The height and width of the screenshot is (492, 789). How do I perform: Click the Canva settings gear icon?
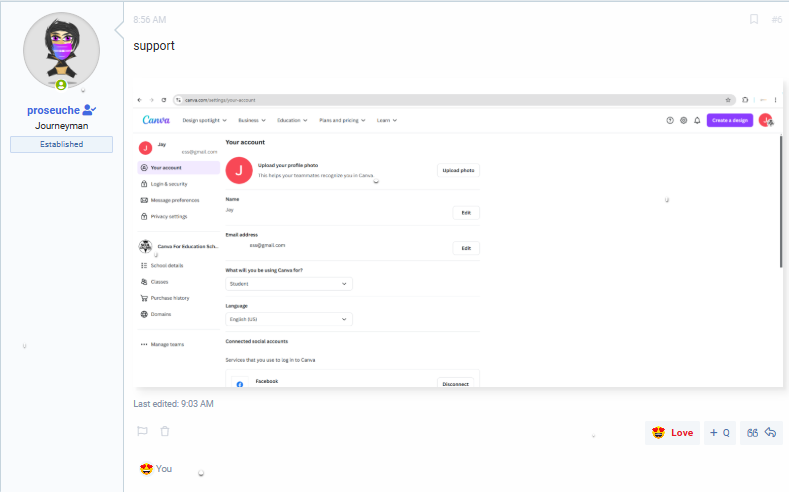click(683, 120)
